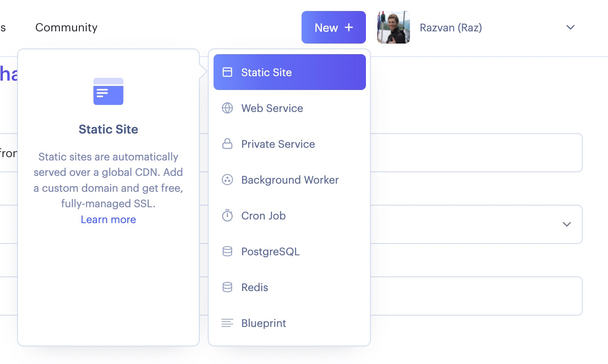Click the PostgreSQL database icon
The height and width of the screenshot is (364, 608).
point(227,251)
